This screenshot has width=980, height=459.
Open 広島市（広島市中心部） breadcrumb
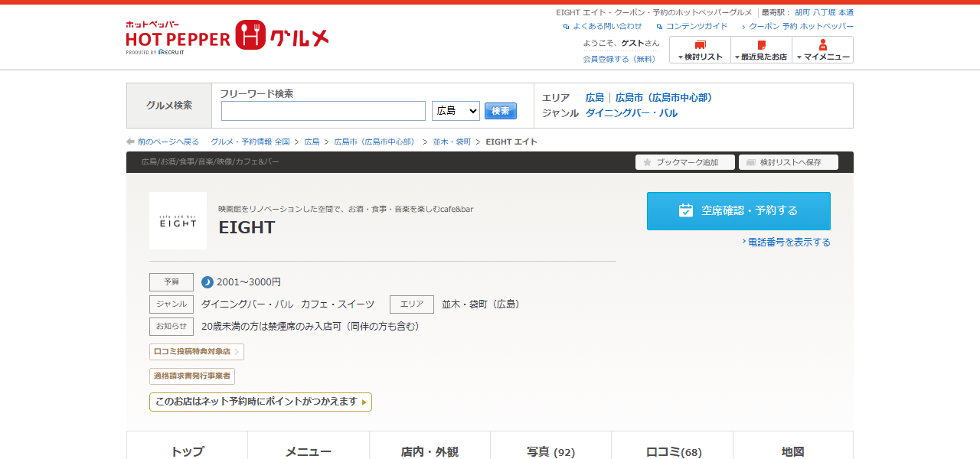(376, 142)
